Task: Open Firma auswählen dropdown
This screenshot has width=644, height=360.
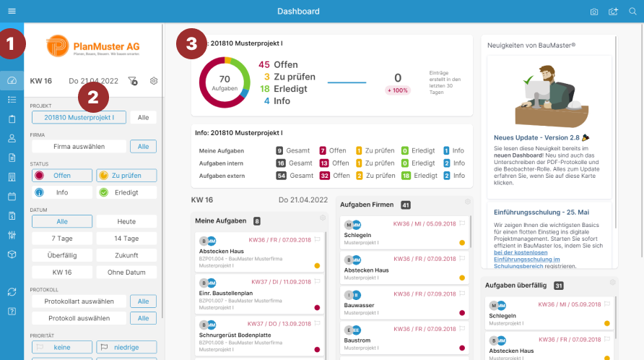Action: pyautogui.click(x=79, y=147)
